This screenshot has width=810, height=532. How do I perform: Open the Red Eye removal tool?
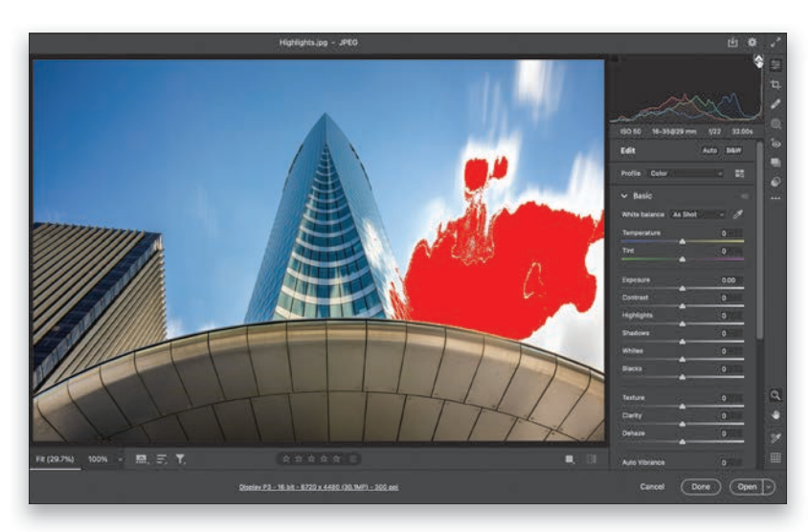[x=776, y=143]
